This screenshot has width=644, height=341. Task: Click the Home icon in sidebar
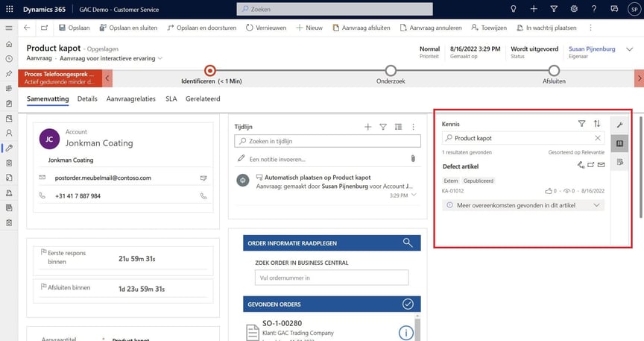click(x=9, y=44)
